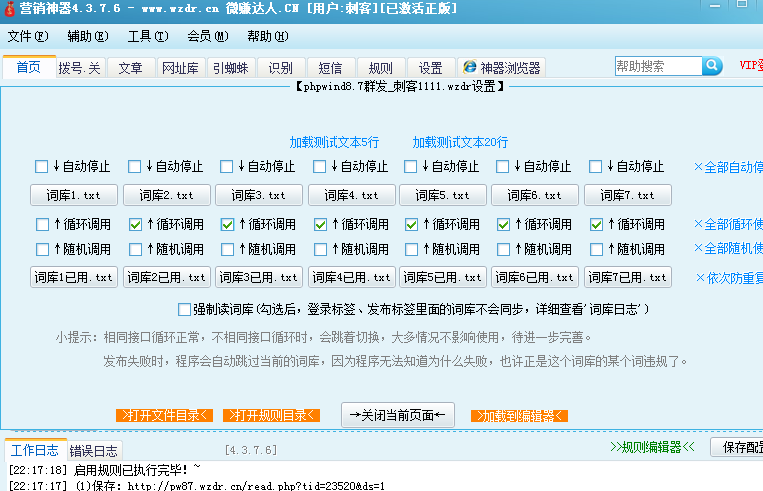Image resolution: width=763 pixels, height=491 pixels.
Task: Open the 辅助(E) menu
Action: click(88, 36)
